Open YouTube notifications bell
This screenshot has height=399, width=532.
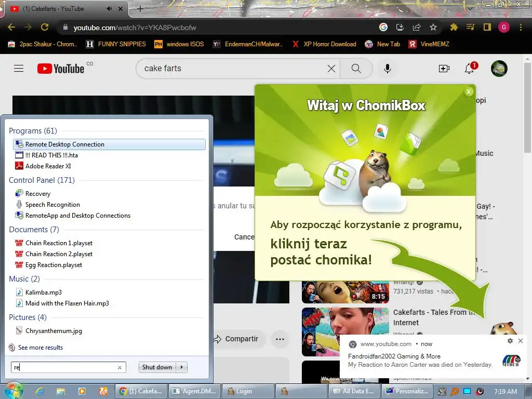tap(470, 69)
